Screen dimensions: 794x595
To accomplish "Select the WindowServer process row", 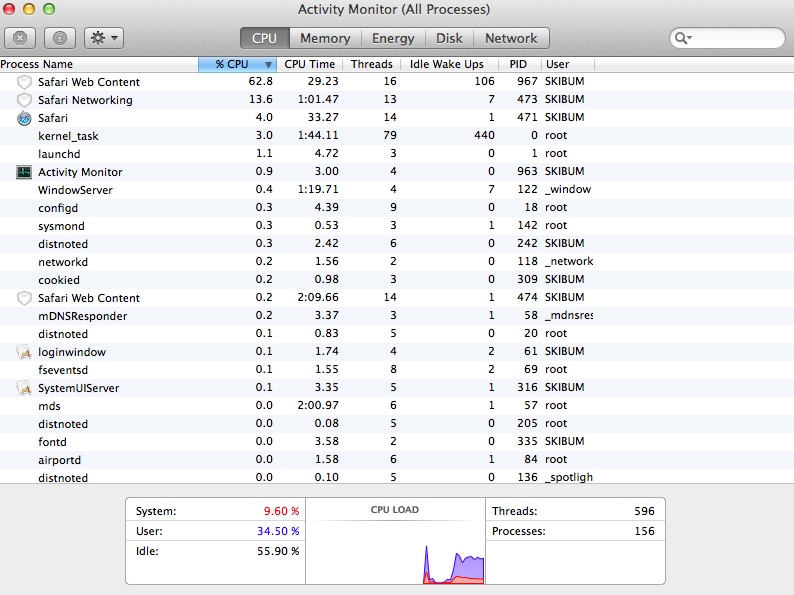I will [x=397, y=190].
